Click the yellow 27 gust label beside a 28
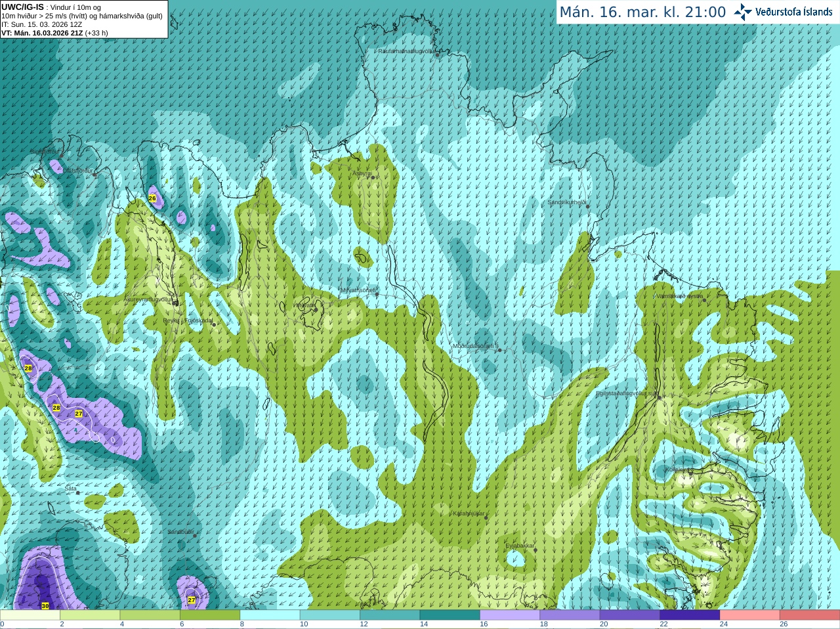Screen dimensions: 840x629 (79, 414)
